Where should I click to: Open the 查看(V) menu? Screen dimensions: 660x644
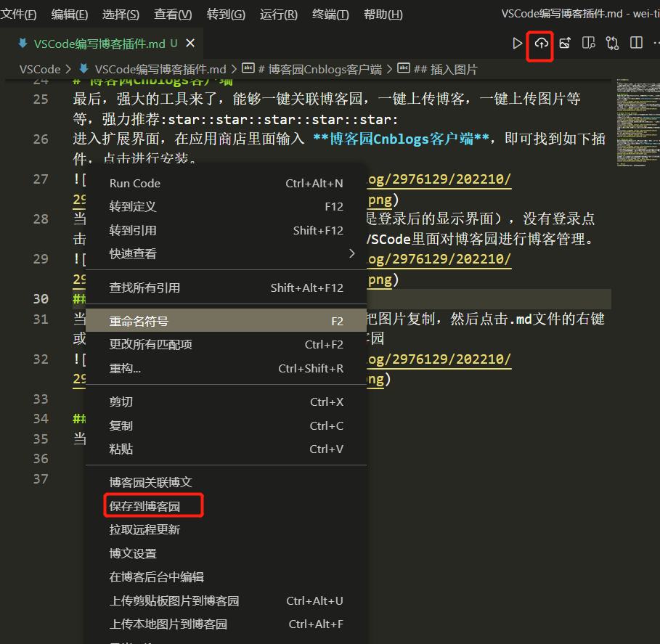173,15
